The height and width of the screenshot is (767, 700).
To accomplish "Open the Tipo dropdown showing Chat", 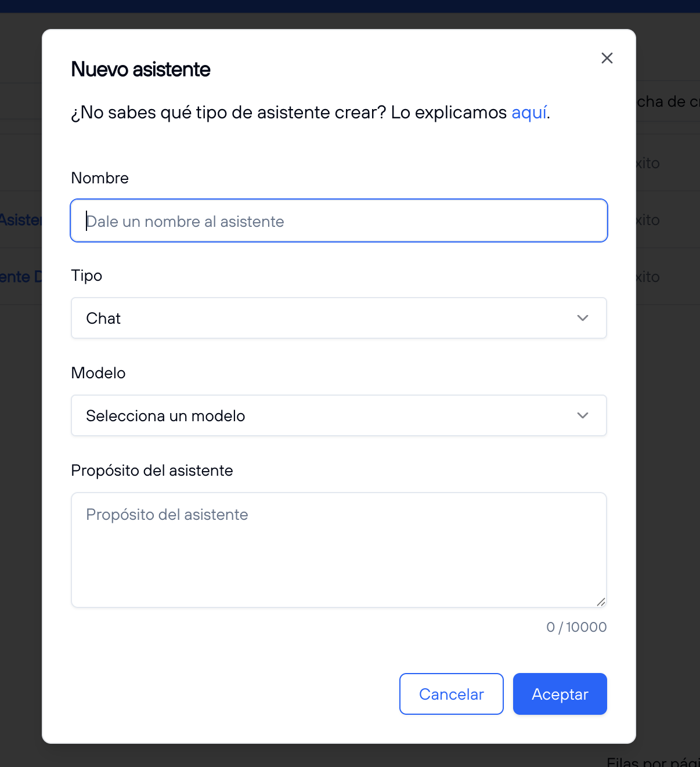I will click(338, 318).
